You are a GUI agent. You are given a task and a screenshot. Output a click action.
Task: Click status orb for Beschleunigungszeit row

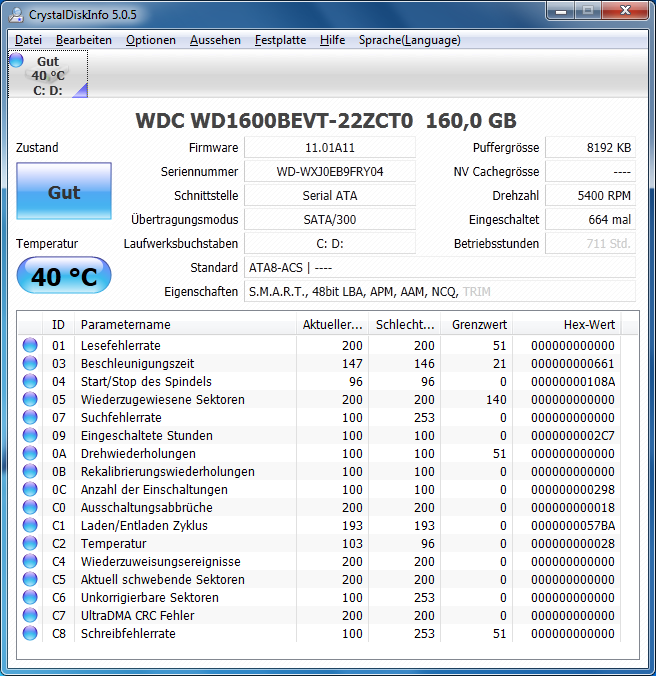(x=30, y=363)
